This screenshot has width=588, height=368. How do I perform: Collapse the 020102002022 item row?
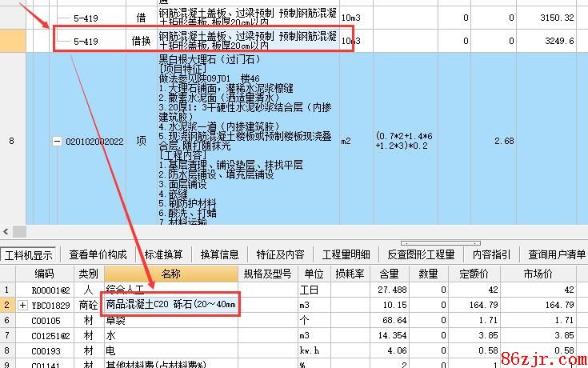tap(57, 142)
